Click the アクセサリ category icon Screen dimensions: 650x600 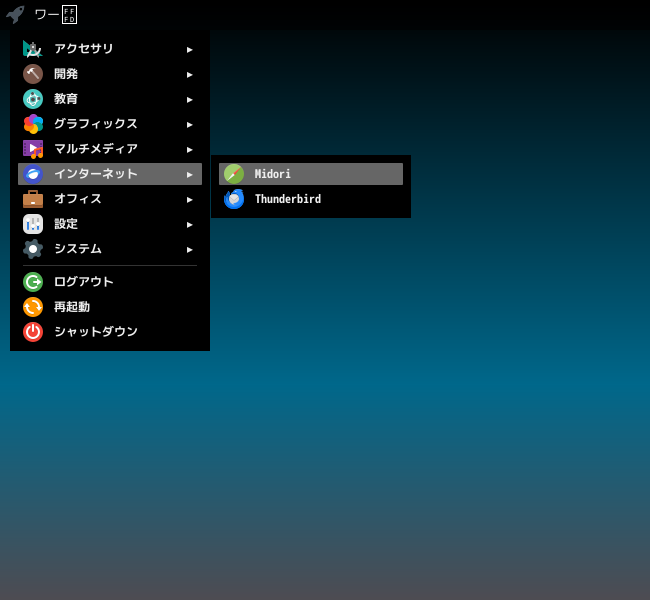tap(33, 49)
